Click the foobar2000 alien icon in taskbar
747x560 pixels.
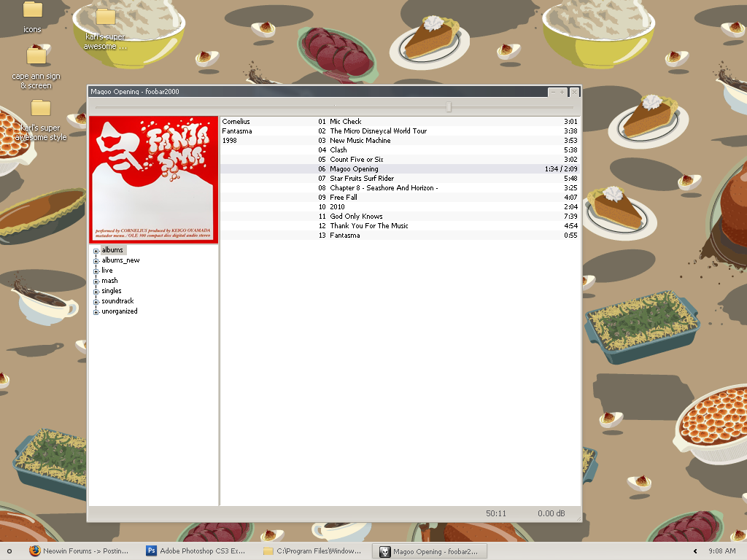click(384, 551)
